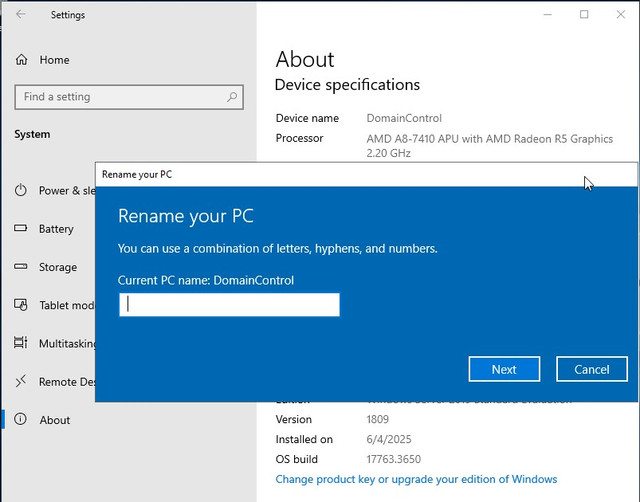The height and width of the screenshot is (502, 640).
Task: Click the About info icon
Action: [x=20, y=419]
